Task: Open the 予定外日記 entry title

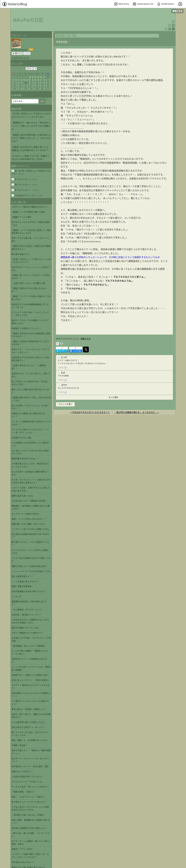Action: pyautogui.click(x=62, y=42)
